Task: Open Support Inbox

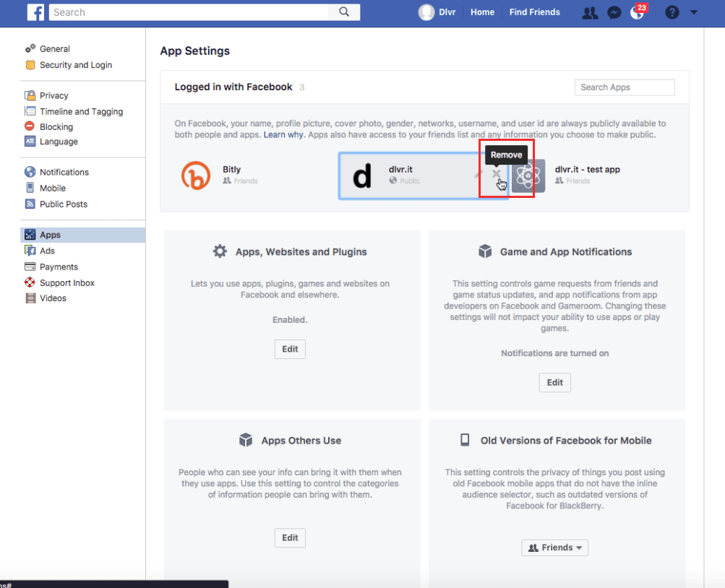Action: coord(67,282)
